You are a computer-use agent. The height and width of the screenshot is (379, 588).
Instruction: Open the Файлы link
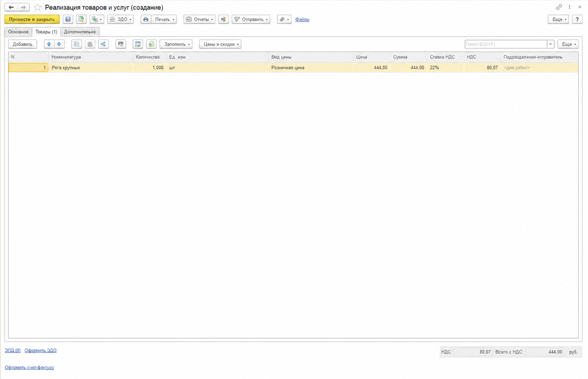302,20
